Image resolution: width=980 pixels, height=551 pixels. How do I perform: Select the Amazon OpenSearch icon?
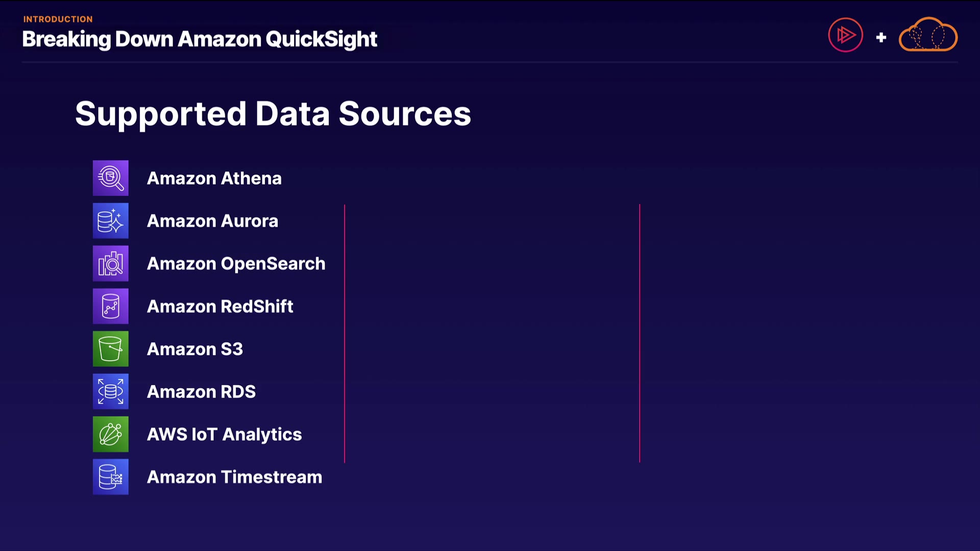pos(110,264)
